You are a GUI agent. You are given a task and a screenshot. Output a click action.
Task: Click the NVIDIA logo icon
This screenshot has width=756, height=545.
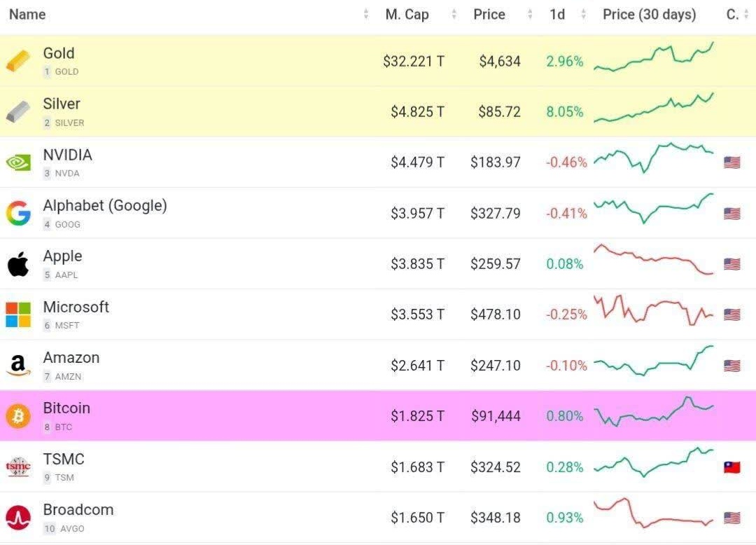[18, 163]
